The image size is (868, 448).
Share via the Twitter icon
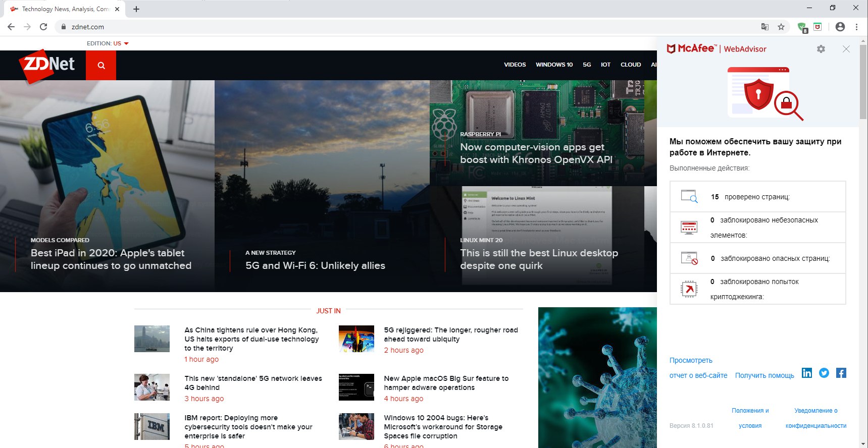coord(824,373)
